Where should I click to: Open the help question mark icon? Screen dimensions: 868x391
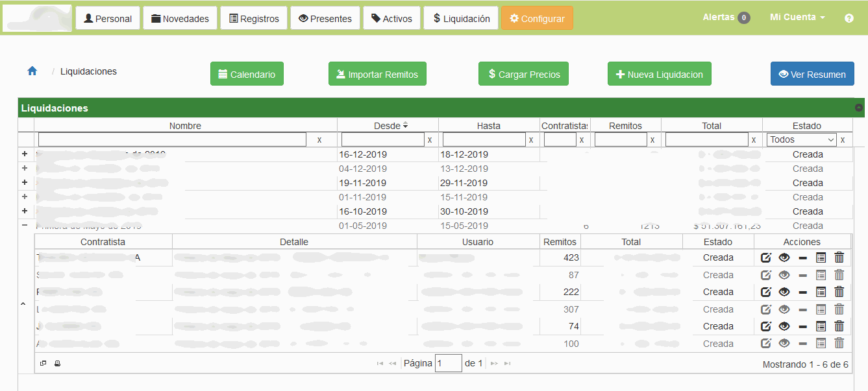(849, 18)
